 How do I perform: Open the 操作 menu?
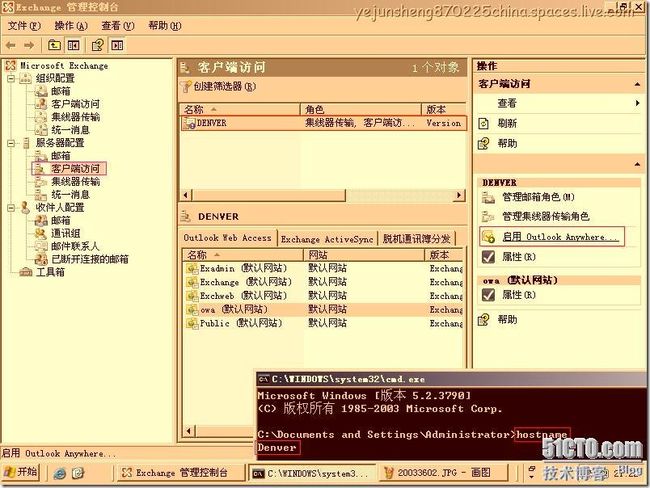pos(71,26)
